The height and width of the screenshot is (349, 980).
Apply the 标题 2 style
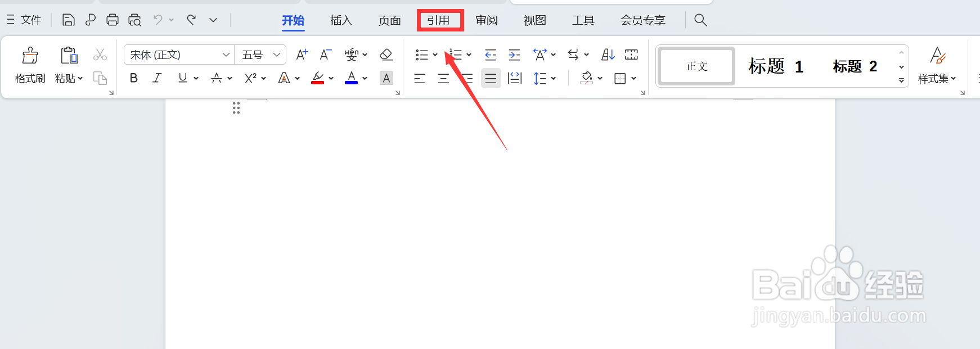(x=855, y=66)
